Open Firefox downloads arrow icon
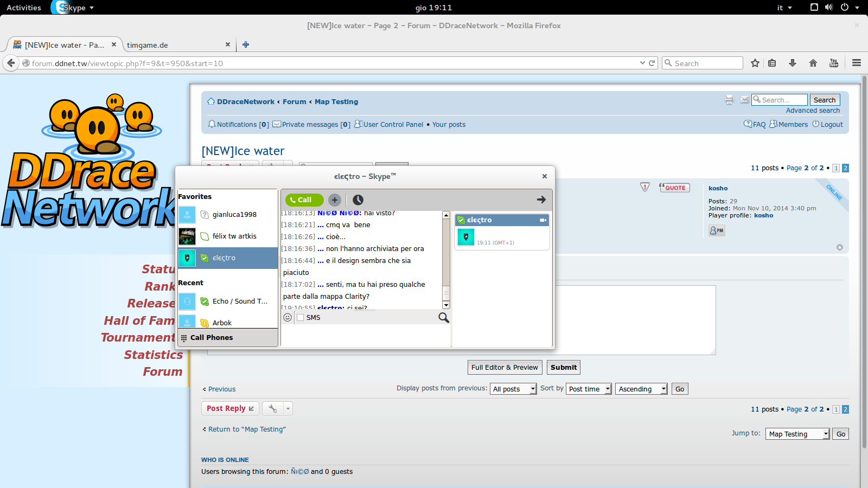 tap(792, 63)
